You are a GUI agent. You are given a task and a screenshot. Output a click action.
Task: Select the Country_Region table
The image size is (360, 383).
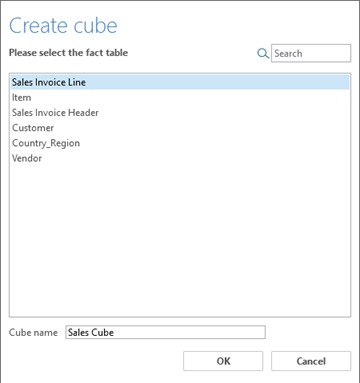[180, 143]
